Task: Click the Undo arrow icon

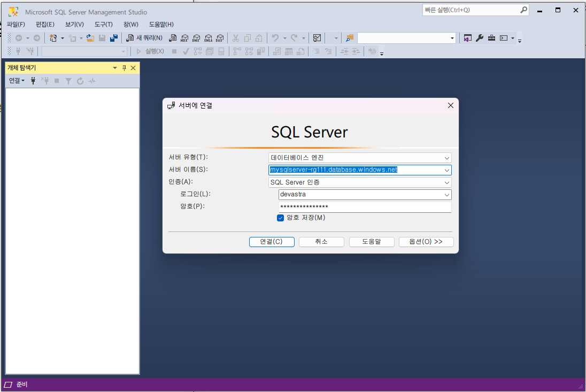Action: click(275, 38)
